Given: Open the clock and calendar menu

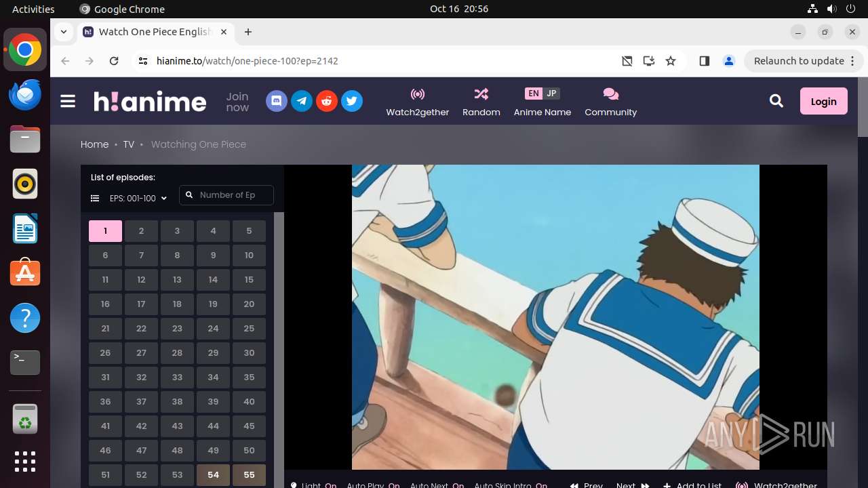Looking at the screenshot, I should click(459, 9).
